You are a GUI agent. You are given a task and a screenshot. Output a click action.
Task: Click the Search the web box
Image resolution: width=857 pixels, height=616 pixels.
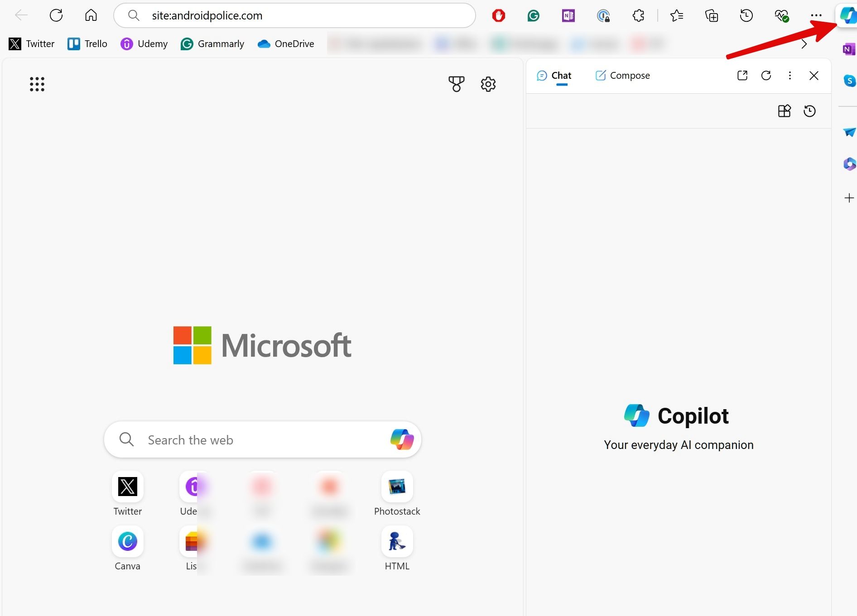(263, 439)
